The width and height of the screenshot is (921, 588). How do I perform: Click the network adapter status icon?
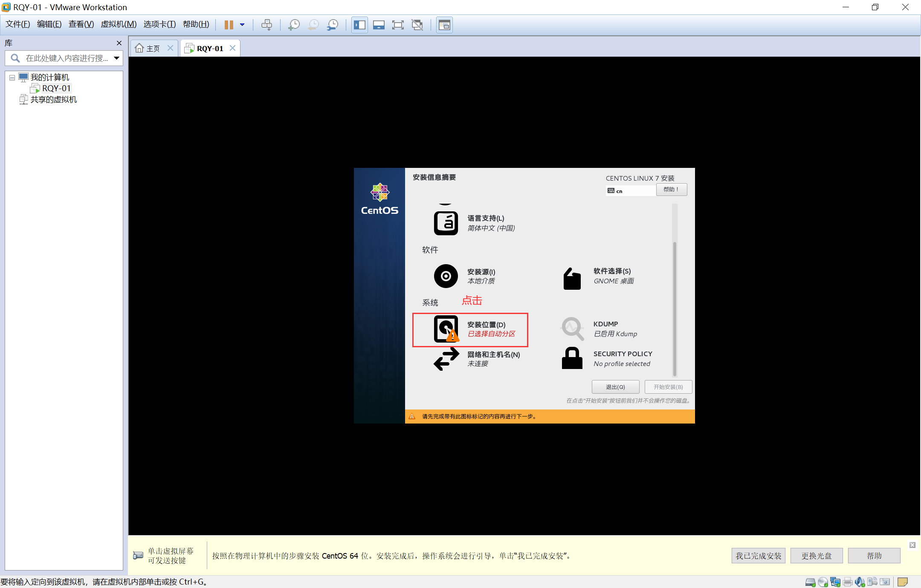(835, 582)
